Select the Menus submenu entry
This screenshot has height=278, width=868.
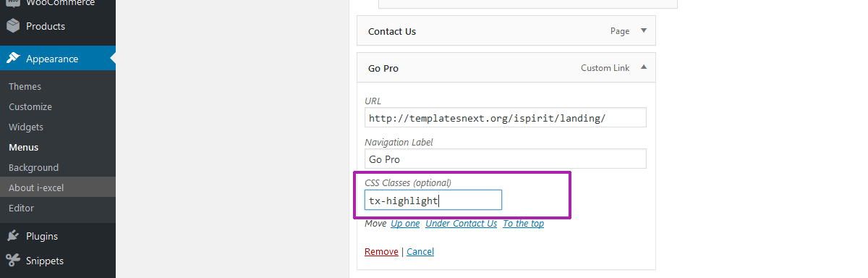(x=24, y=147)
